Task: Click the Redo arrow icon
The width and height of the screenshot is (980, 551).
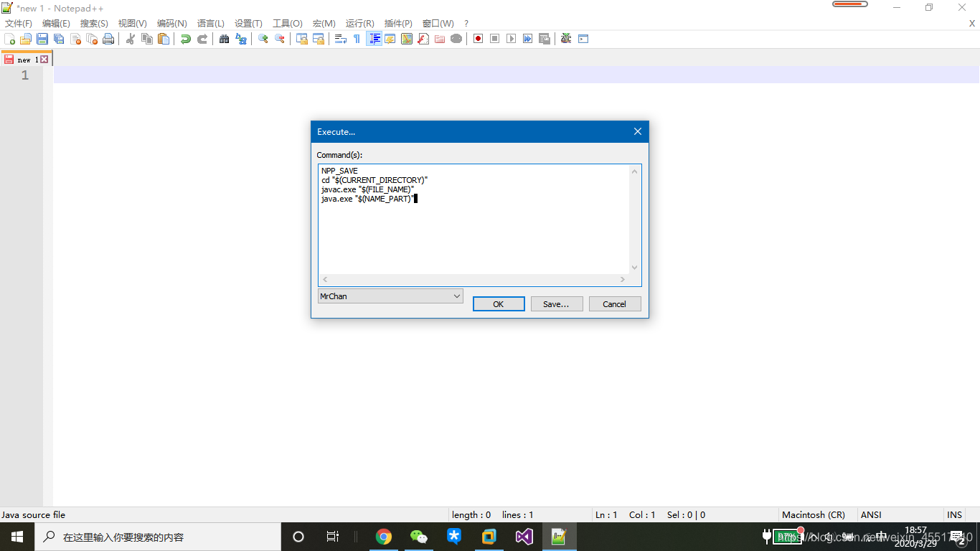Action: 202,39
